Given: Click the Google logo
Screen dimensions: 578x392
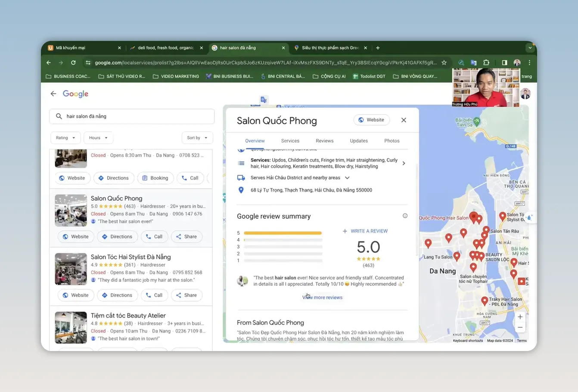Looking at the screenshot, I should (75, 94).
